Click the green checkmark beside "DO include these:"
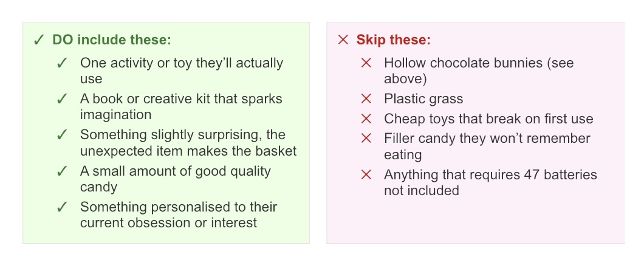This screenshot has width=644, height=265. pos(38,41)
